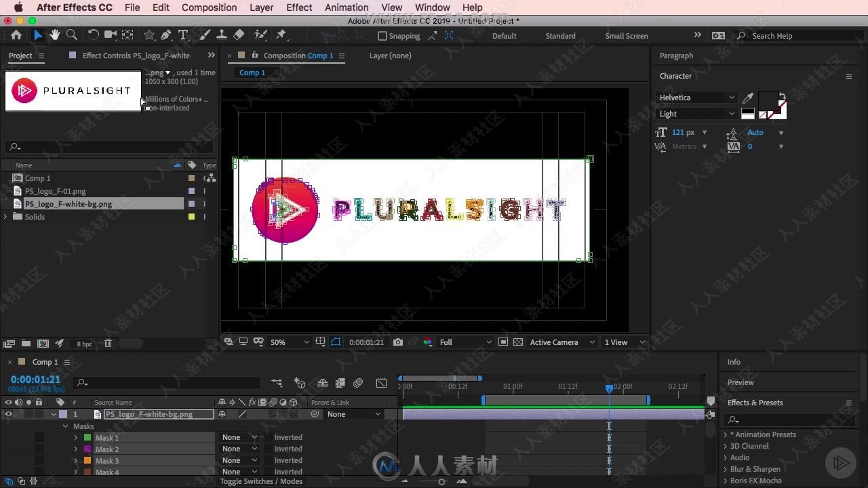Toggle mask and shape path visibility
Screen dimensions: 868x488
click(x=336, y=342)
